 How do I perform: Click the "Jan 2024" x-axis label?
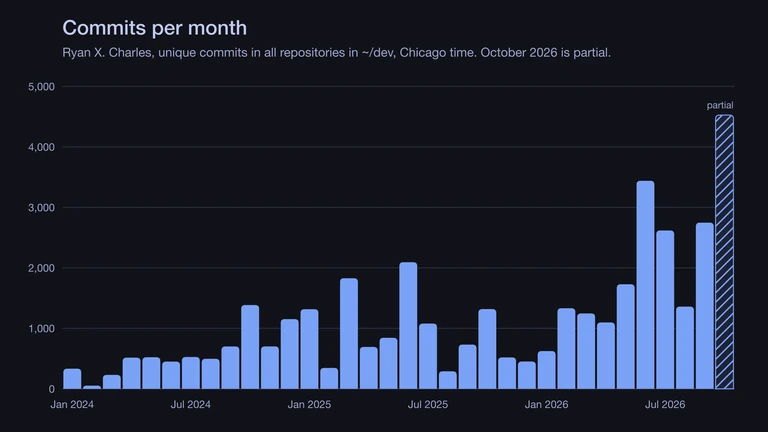(x=72, y=405)
